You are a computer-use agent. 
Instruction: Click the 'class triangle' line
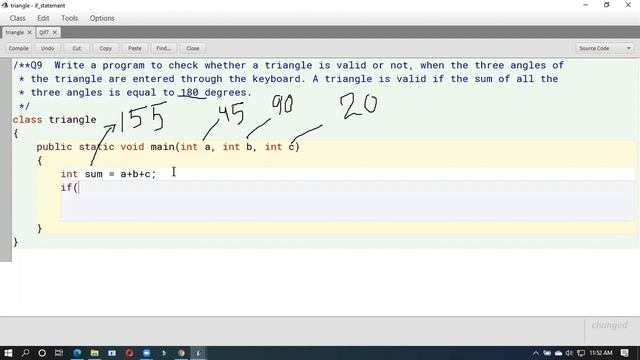click(54, 120)
